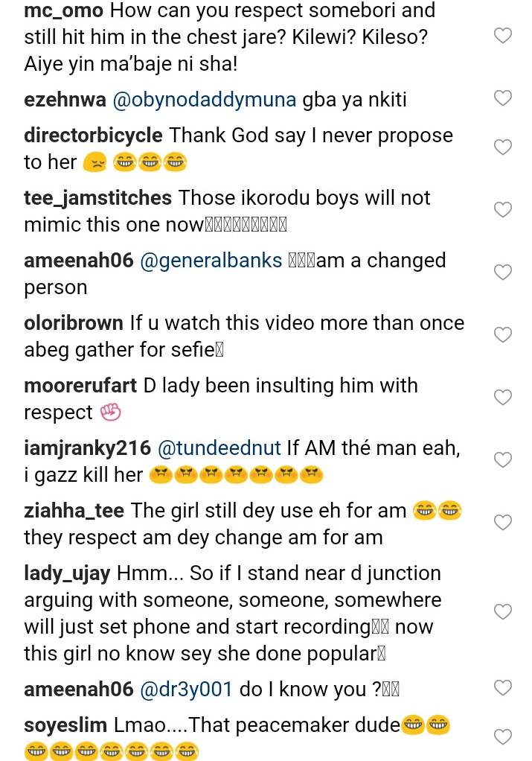Go to lady_ujay's profile
Viewport: 532px width, 761px height.
pos(67,573)
